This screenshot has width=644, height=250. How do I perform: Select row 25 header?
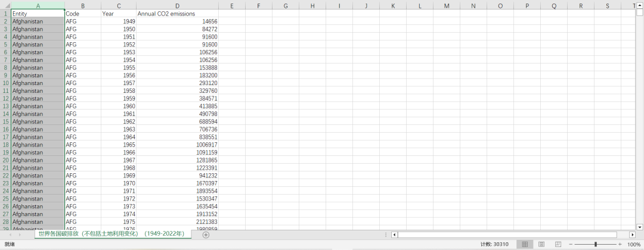pos(6,198)
